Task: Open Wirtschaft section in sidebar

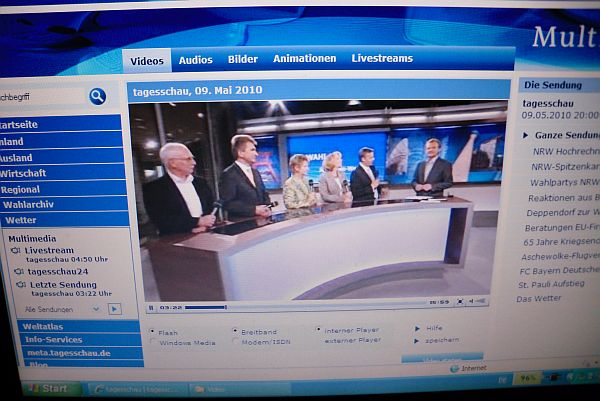Action: (62, 173)
